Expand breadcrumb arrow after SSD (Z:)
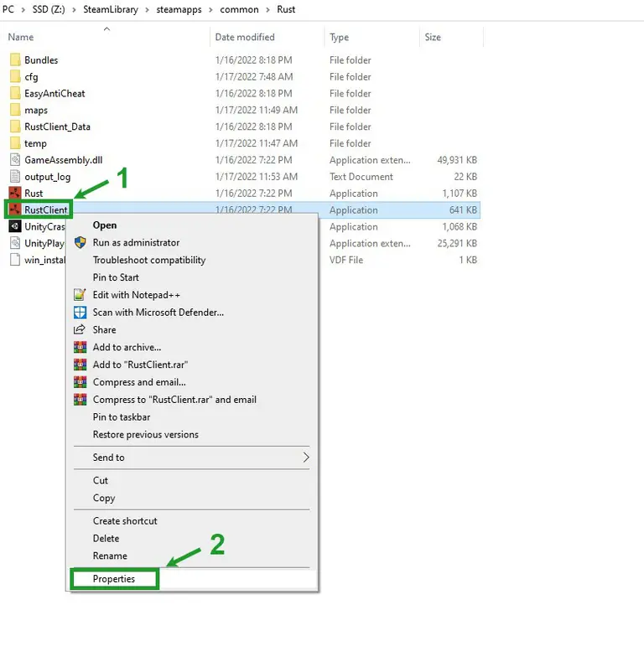 tap(74, 10)
